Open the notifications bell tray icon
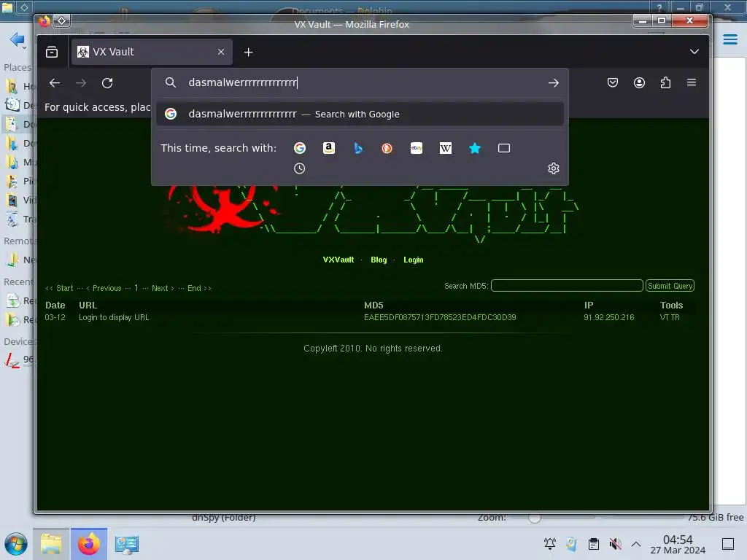This screenshot has width=747, height=560. click(x=550, y=544)
